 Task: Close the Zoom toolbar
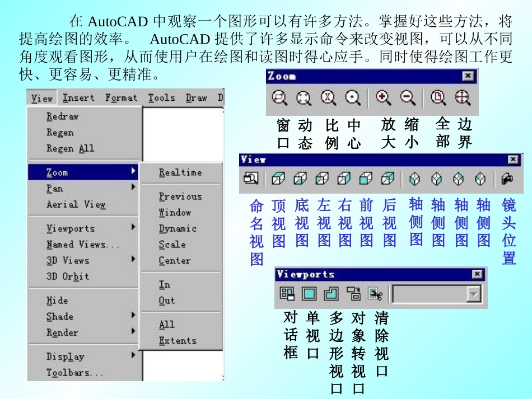468,76
